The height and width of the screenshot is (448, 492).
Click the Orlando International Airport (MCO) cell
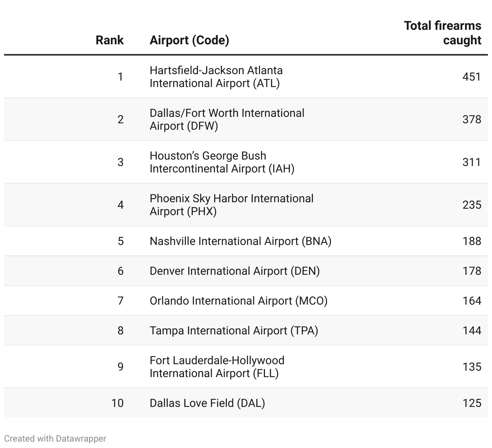click(x=238, y=301)
